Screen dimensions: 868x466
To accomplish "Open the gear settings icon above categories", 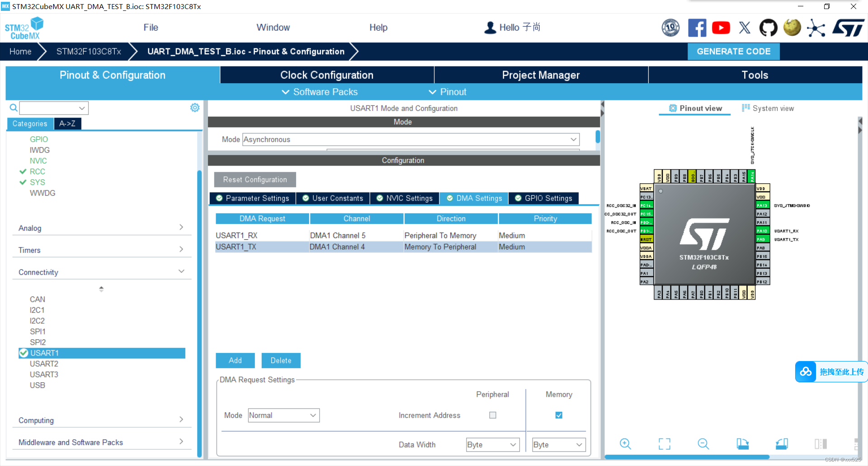I will click(195, 108).
